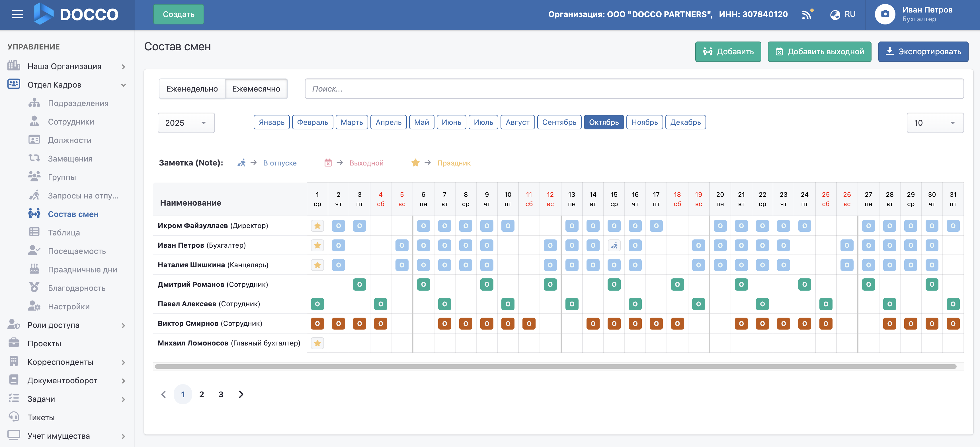The width and height of the screenshot is (980, 447).
Task: Click the Поиск search field
Action: pyautogui.click(x=634, y=88)
